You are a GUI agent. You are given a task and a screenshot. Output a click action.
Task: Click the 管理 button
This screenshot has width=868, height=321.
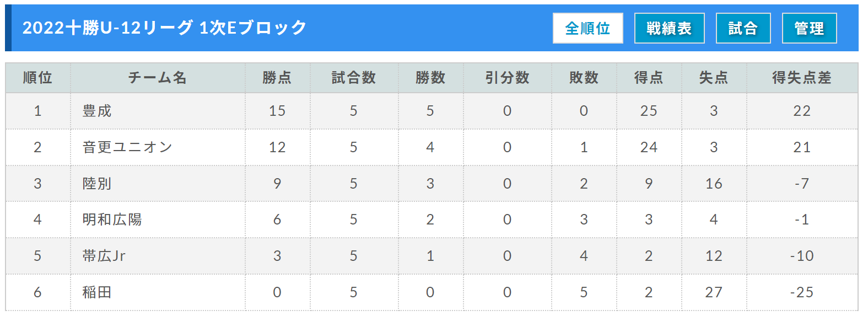(809, 28)
